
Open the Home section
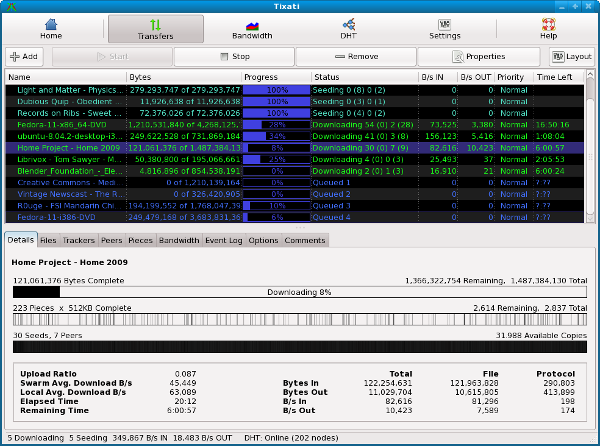pyautogui.click(x=51, y=29)
